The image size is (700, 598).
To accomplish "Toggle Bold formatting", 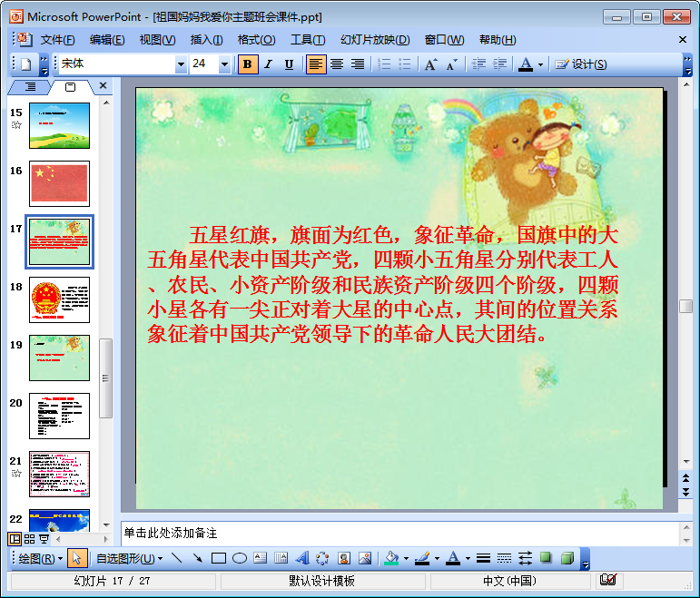I will [248, 64].
